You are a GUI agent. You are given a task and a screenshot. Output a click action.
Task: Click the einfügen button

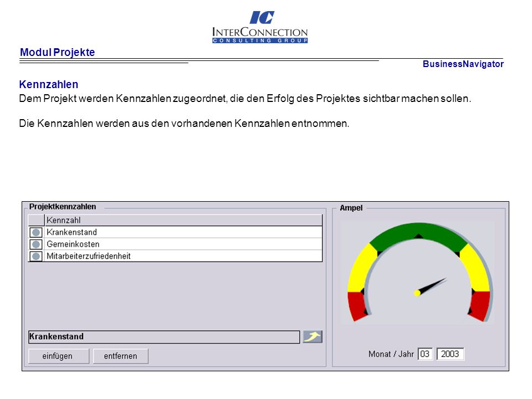coord(59,356)
